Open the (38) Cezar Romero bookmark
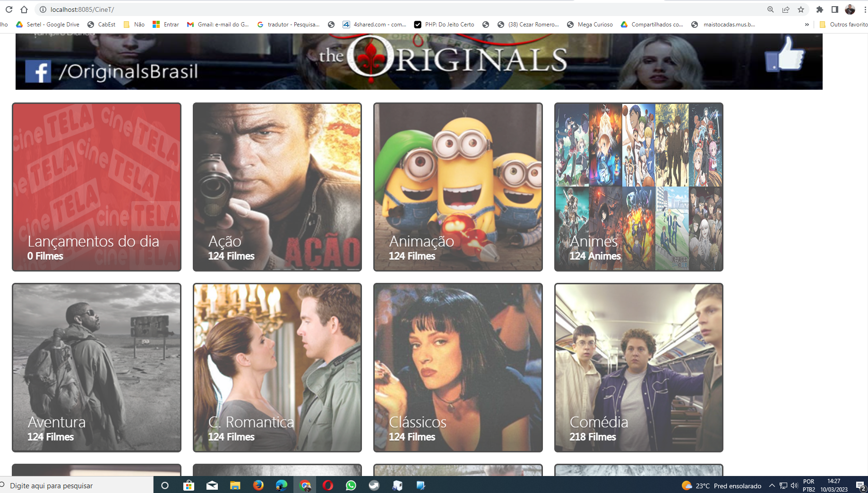868x493 pixels. tap(528, 25)
